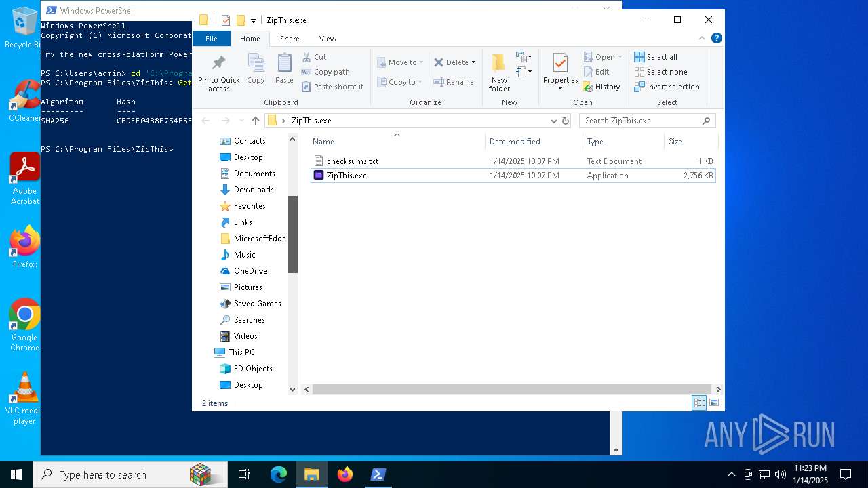Click the Copy ribbon icon

(x=256, y=63)
